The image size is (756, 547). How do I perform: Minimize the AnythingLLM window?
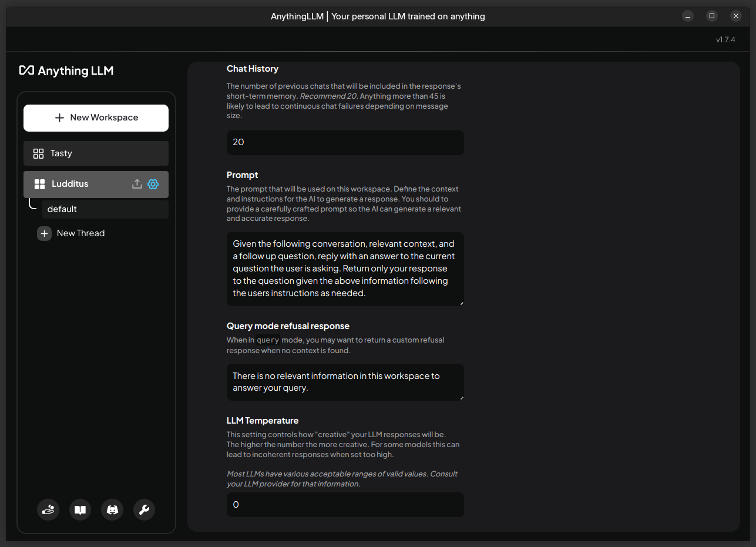click(x=688, y=16)
